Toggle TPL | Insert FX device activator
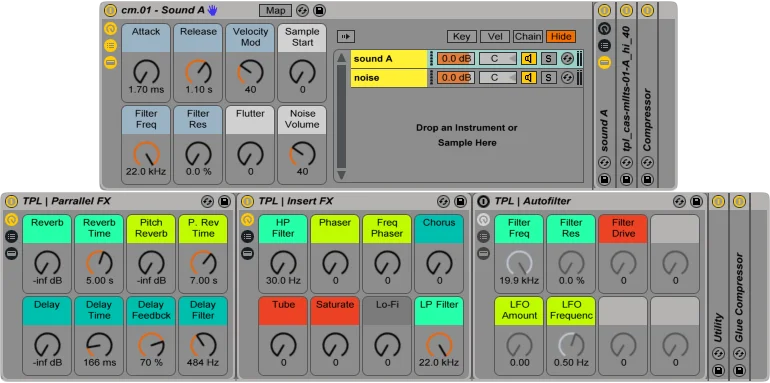 tap(248, 201)
